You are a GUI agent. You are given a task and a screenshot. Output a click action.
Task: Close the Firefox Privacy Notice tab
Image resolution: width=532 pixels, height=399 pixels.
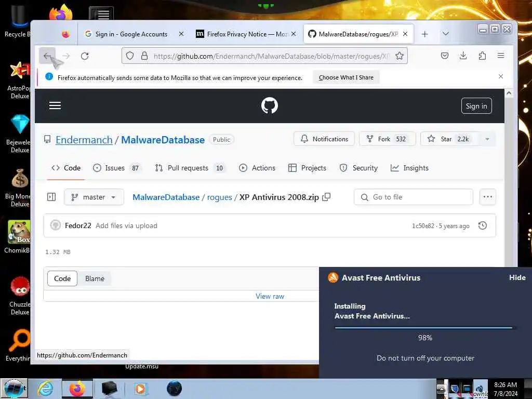pos(294,34)
